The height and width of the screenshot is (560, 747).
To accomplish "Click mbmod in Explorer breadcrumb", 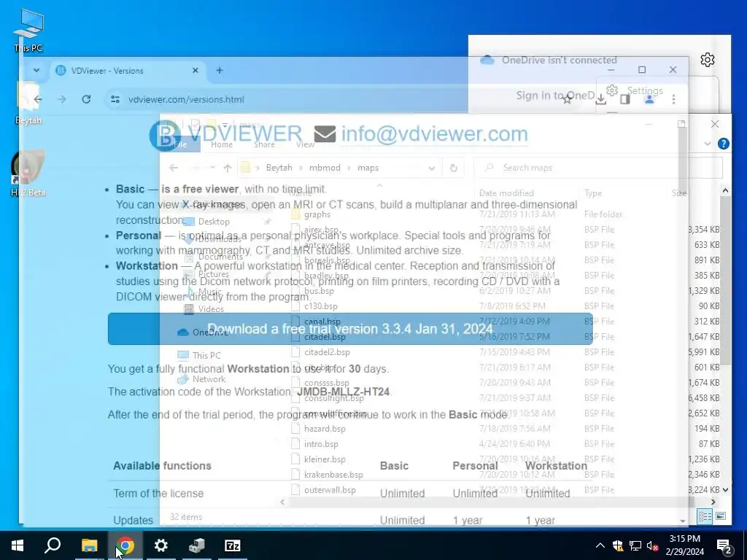I will [x=325, y=168].
